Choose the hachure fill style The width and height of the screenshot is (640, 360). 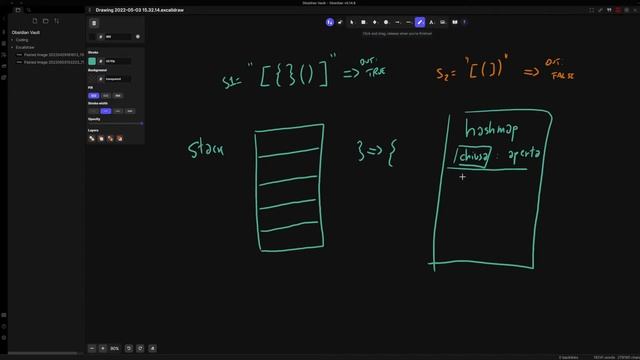93,96
